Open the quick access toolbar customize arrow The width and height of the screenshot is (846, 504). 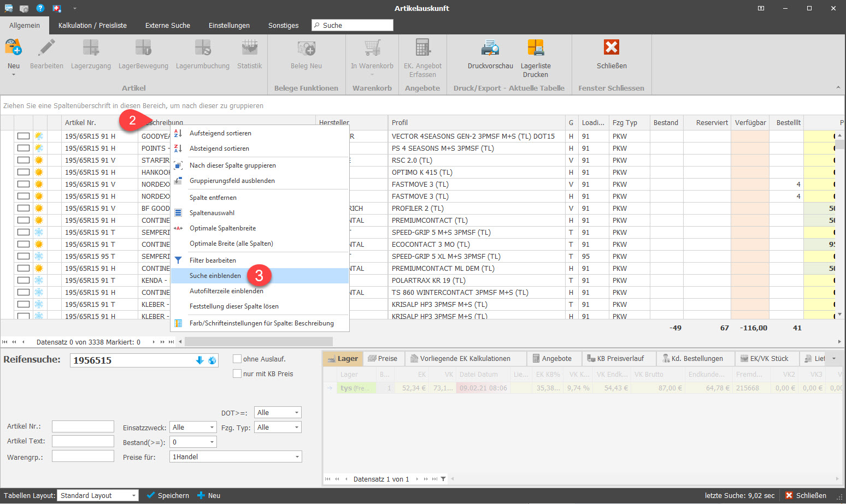click(75, 8)
